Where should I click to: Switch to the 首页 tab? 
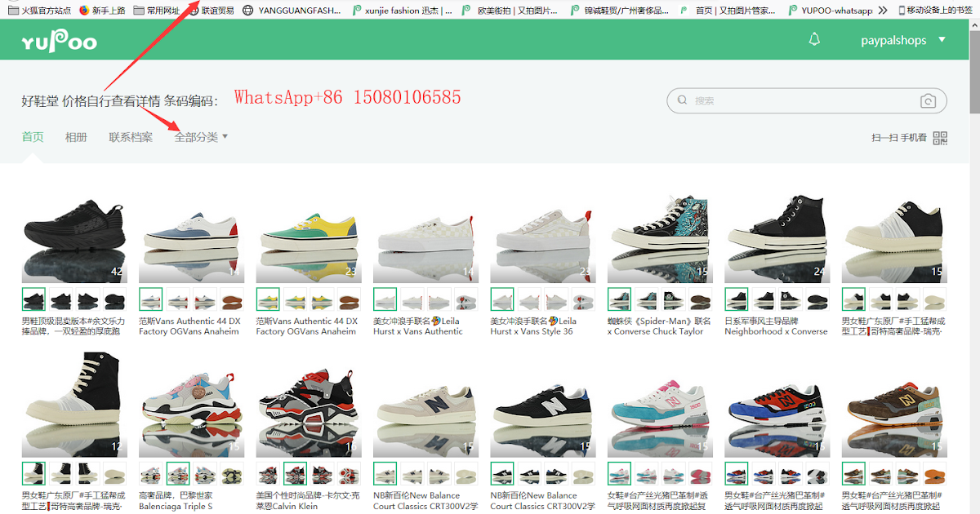coord(33,137)
